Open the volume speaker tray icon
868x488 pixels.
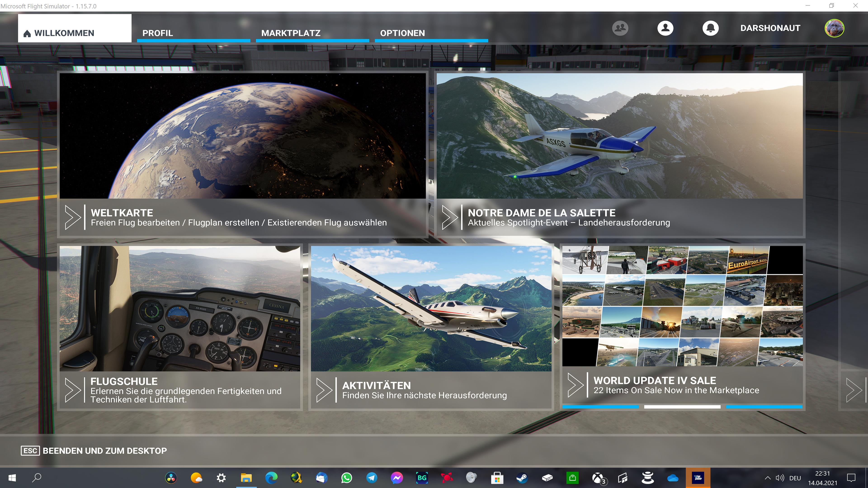[780, 478]
